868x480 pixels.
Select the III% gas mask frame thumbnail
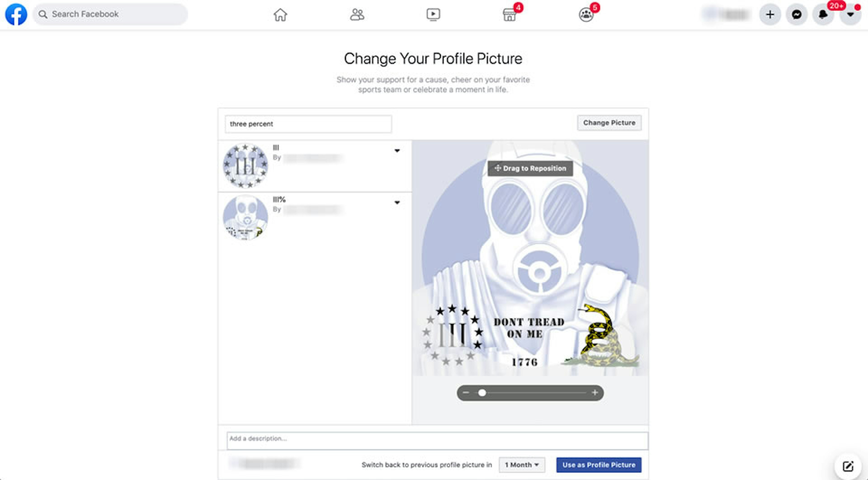click(245, 217)
